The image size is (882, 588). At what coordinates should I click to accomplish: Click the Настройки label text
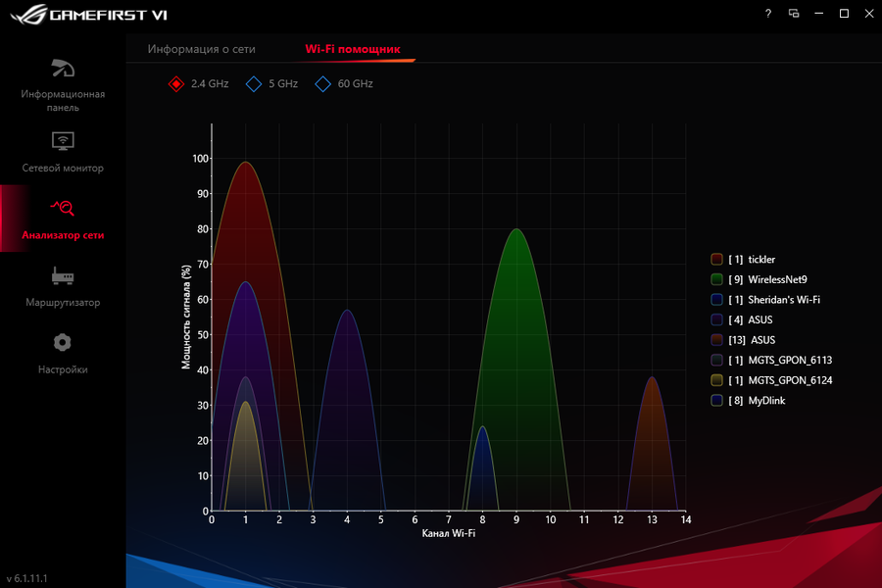click(x=63, y=369)
